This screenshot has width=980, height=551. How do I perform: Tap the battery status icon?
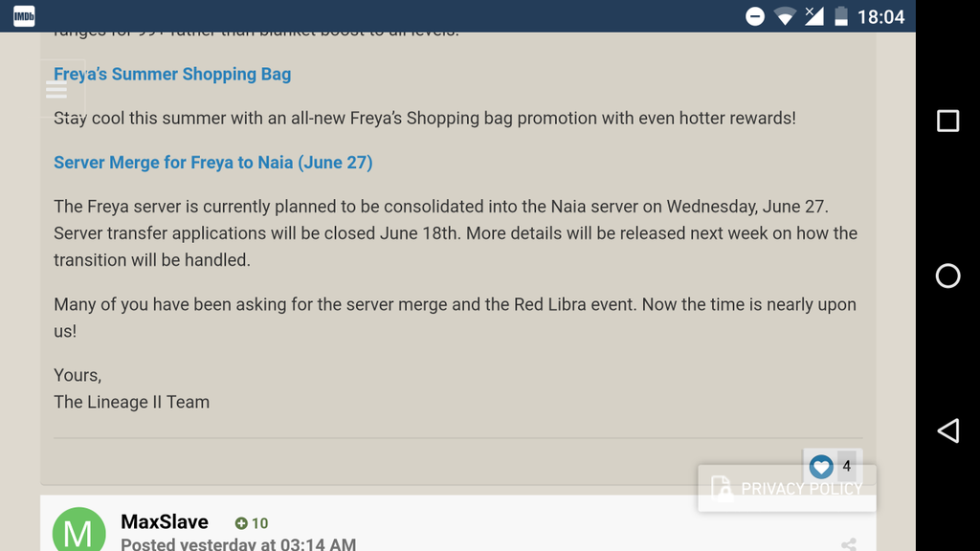click(840, 16)
